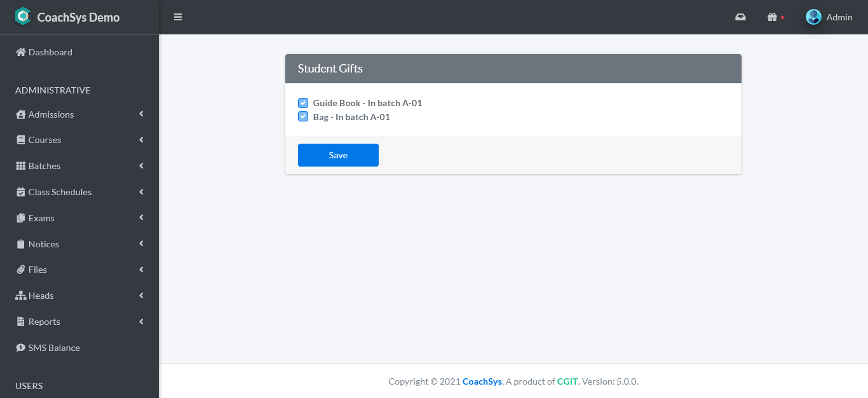This screenshot has width=868, height=398.
Task: Open the Admissions sidebar menu
Action: [x=79, y=114]
